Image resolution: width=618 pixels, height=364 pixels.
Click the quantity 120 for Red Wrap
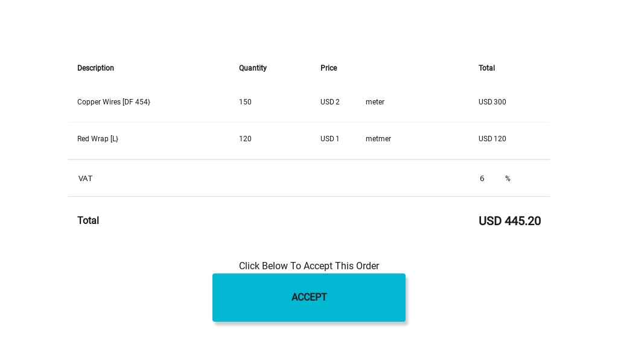pyautogui.click(x=245, y=139)
